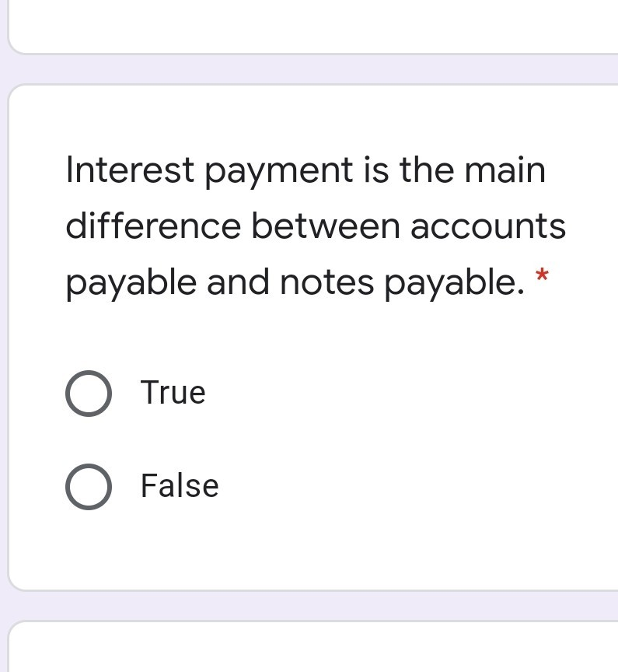Click the card above the current question
The height and width of the screenshot is (672, 618).
[x=311, y=23]
